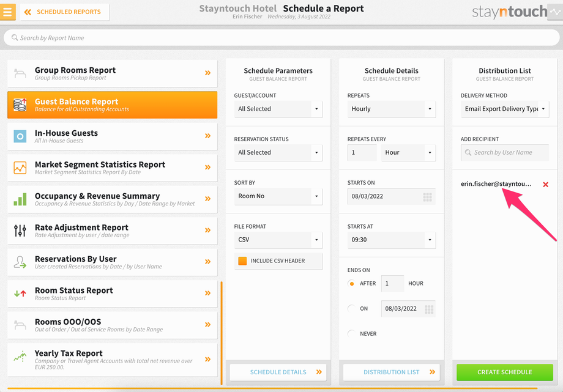This screenshot has height=392, width=563.
Task: Select Guest Balance Report item
Action: point(113,105)
